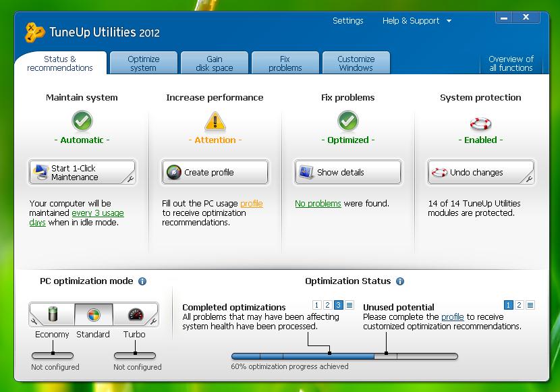
Task: Click wrench icon left of Economy battery
Action: [34, 321]
